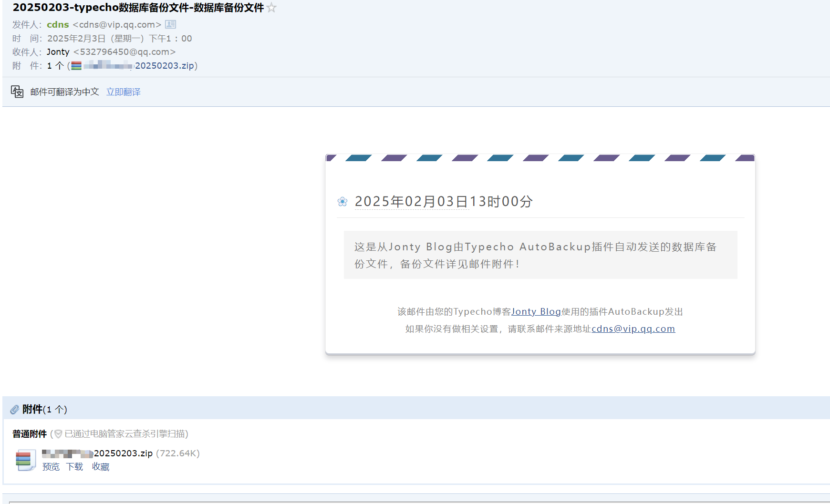The height and width of the screenshot is (504, 830).
Task: Click the translate icon beside 邮件可翻译为中文
Action: tap(17, 92)
